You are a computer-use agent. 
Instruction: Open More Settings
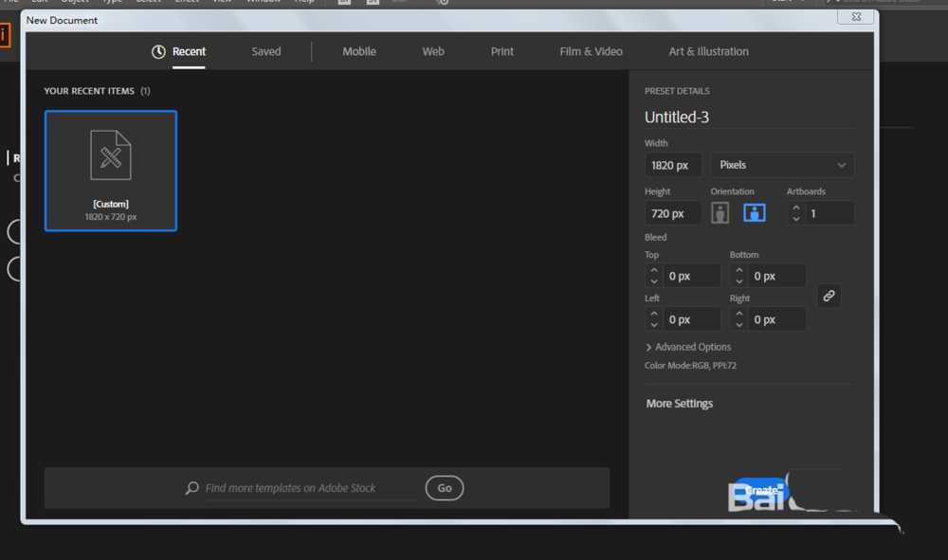pos(679,404)
